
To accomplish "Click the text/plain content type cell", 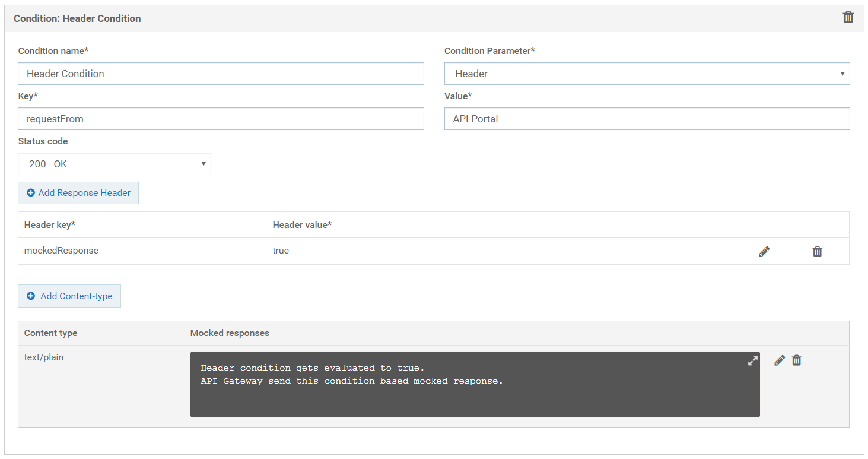I will (44, 357).
